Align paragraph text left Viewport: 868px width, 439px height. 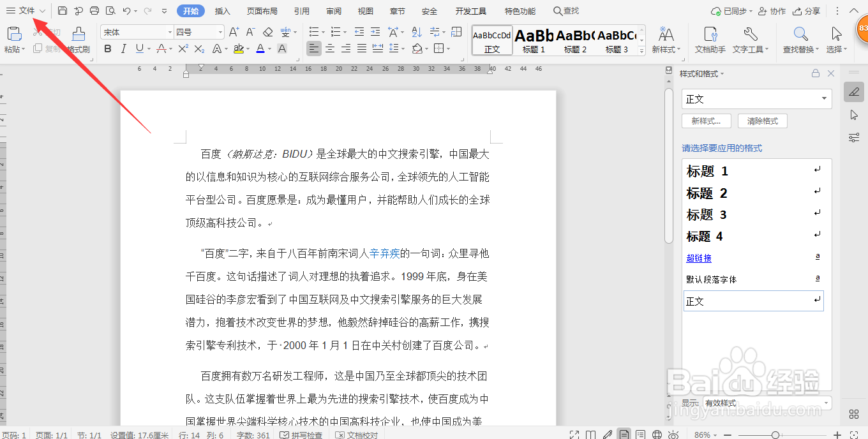313,48
